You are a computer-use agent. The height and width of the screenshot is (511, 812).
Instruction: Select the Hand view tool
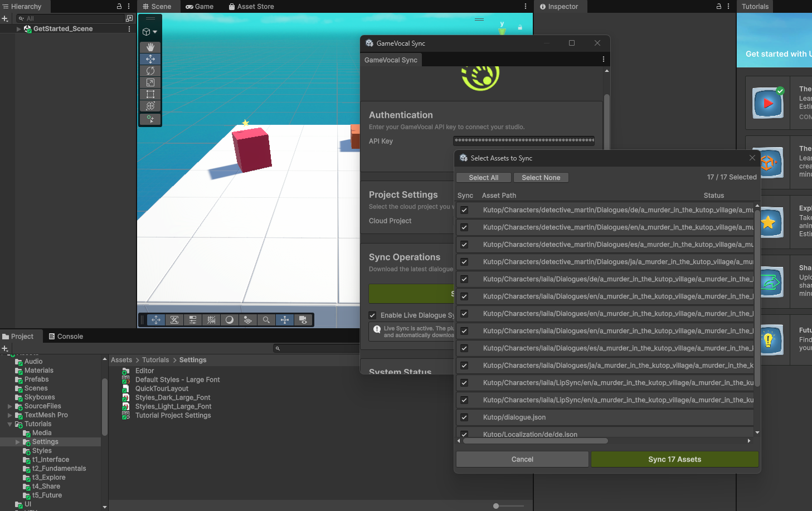(x=150, y=47)
